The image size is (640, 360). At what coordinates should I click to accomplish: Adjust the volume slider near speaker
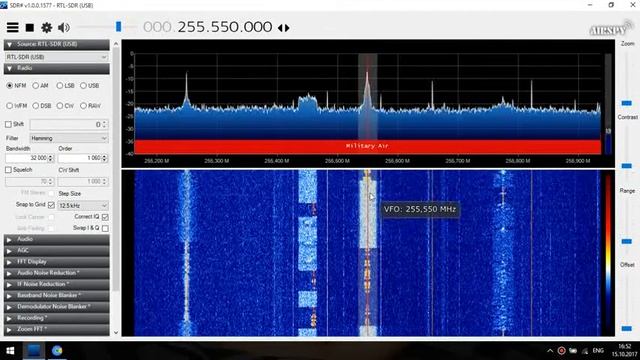[x=118, y=27]
